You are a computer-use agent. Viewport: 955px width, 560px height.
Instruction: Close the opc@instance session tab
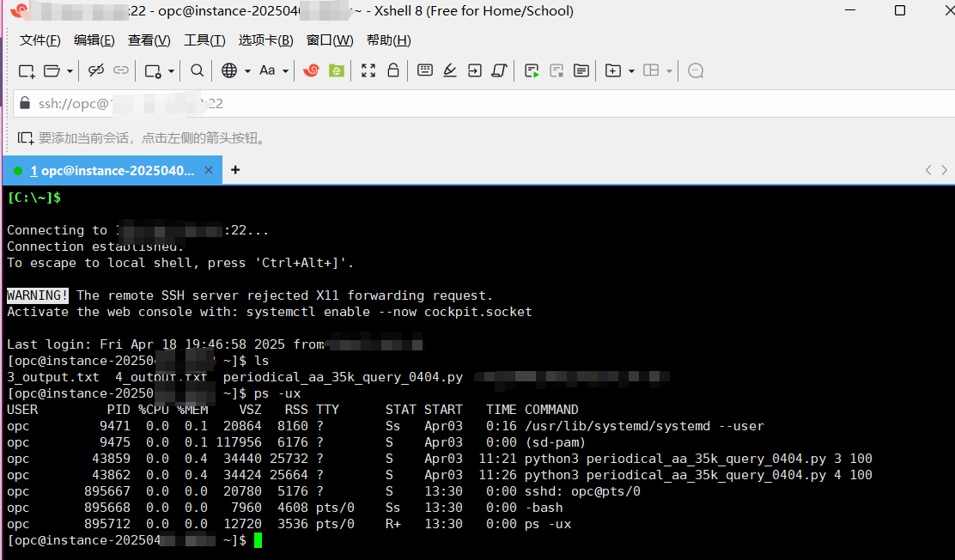click(x=208, y=170)
